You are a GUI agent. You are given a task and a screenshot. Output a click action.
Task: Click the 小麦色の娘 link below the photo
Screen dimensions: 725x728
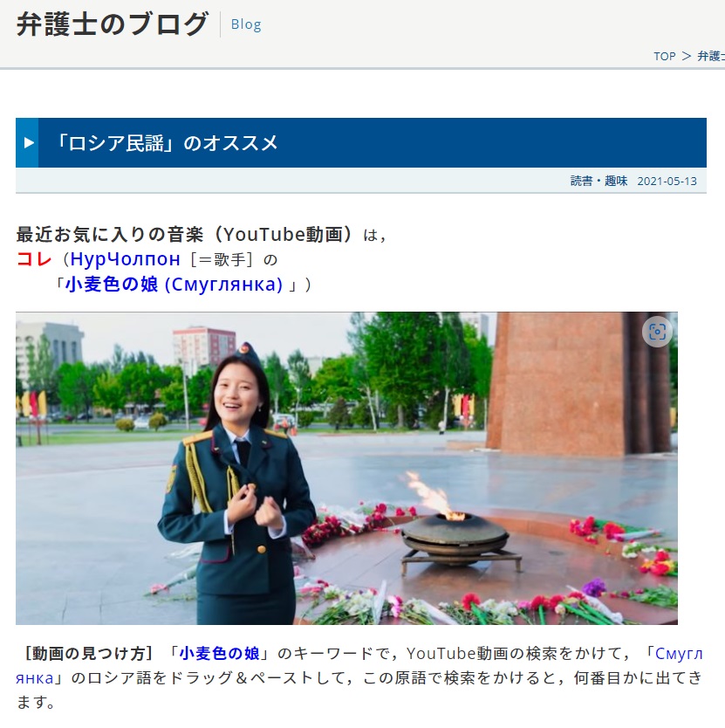coord(219,653)
